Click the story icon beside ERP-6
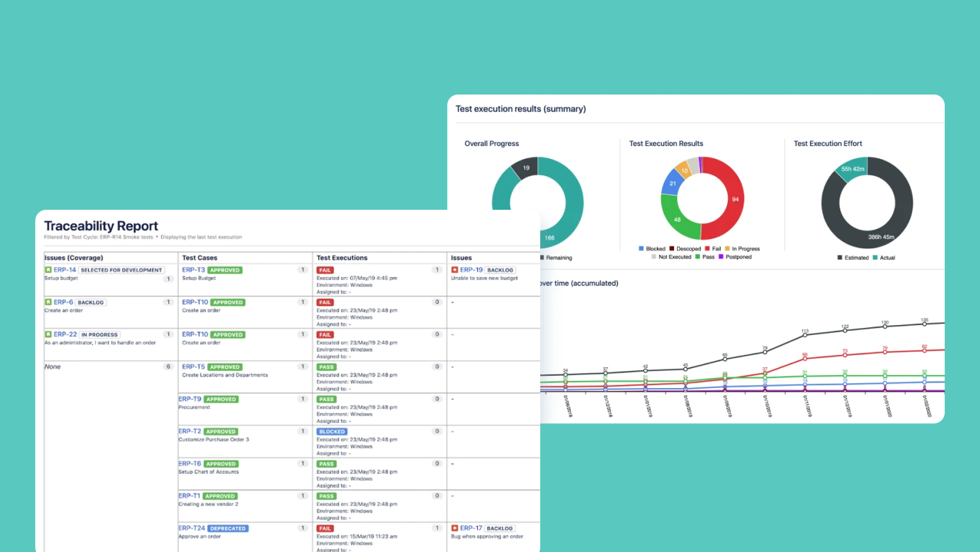The width and height of the screenshot is (980, 552). [x=48, y=302]
